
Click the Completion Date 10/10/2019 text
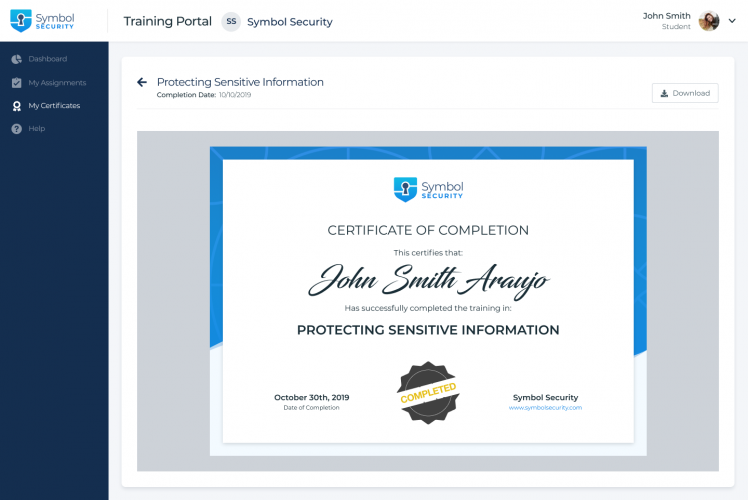click(x=204, y=95)
